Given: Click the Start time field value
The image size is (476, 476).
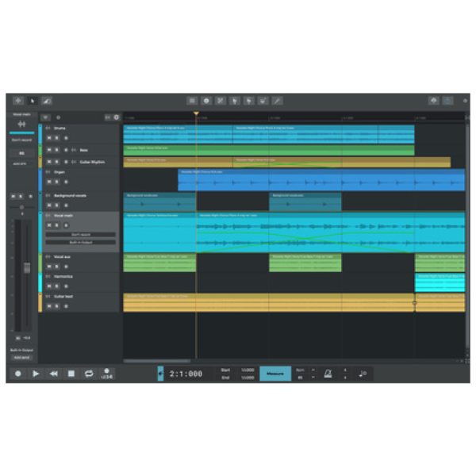Looking at the screenshot, I should pyautogui.click(x=248, y=370).
